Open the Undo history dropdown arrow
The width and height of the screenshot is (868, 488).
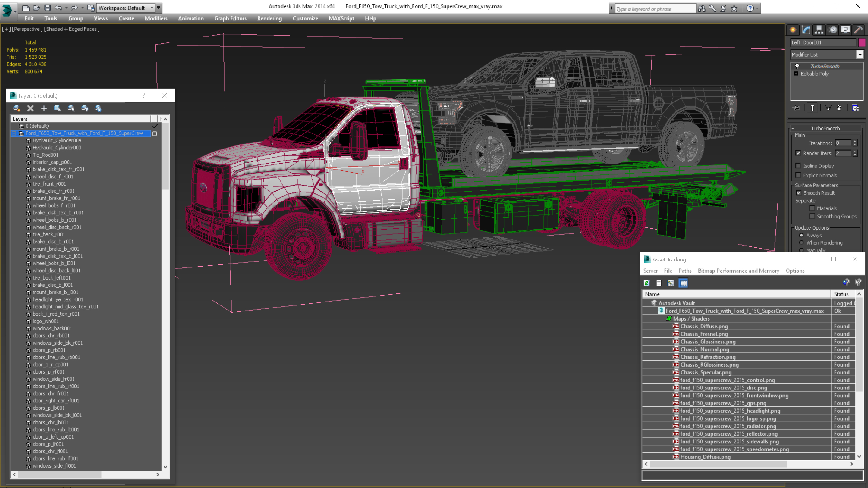(x=66, y=8)
